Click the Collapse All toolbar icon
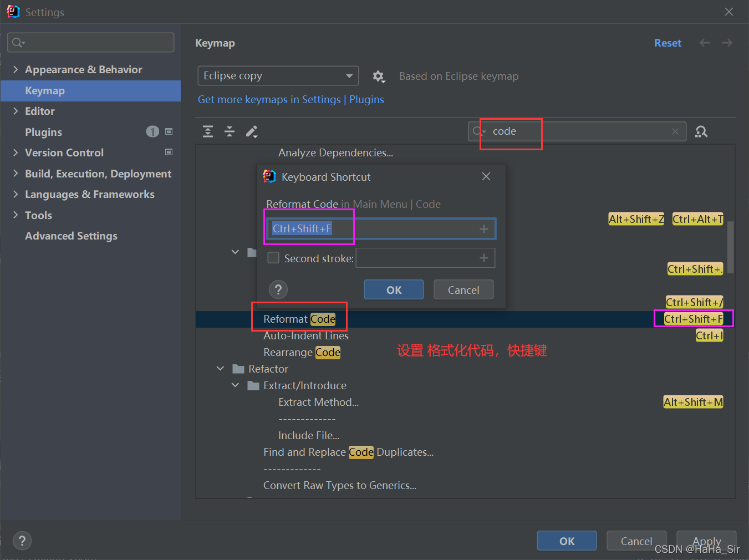 coord(230,131)
